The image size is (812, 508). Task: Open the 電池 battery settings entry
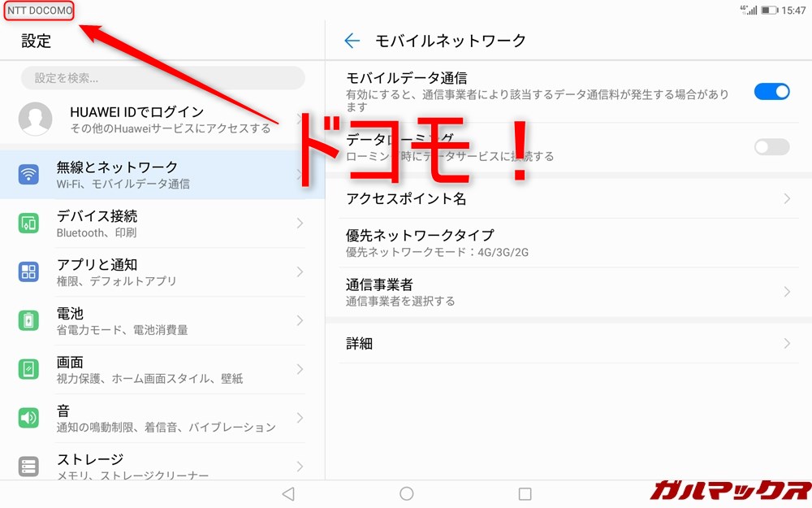[162, 320]
